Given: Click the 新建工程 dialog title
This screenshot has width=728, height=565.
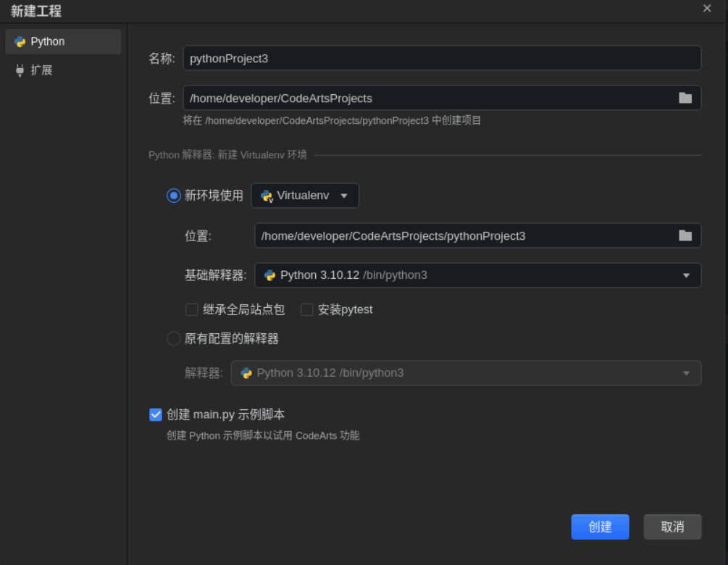Looking at the screenshot, I should coord(36,11).
